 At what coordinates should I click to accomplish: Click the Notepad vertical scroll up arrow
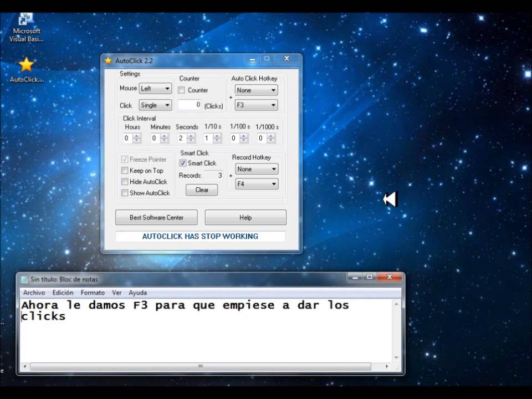pyautogui.click(x=396, y=304)
